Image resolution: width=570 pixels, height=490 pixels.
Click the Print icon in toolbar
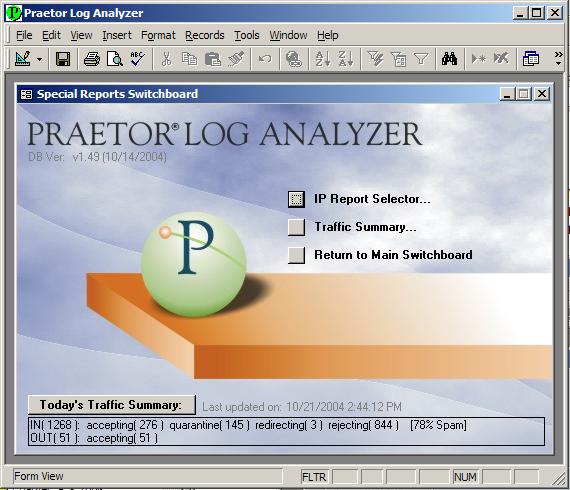[x=92, y=59]
